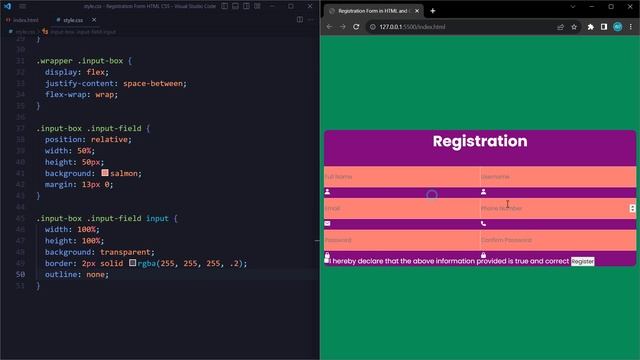Reload the browser page
The image size is (640, 360).
(x=356, y=27)
